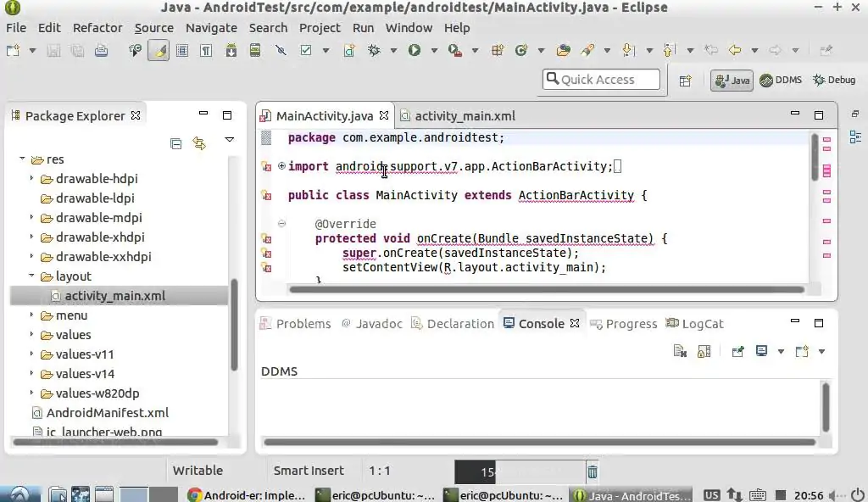This screenshot has height=502, width=868.
Task: Click the Search flashlight toolbar icon
Action: click(587, 50)
